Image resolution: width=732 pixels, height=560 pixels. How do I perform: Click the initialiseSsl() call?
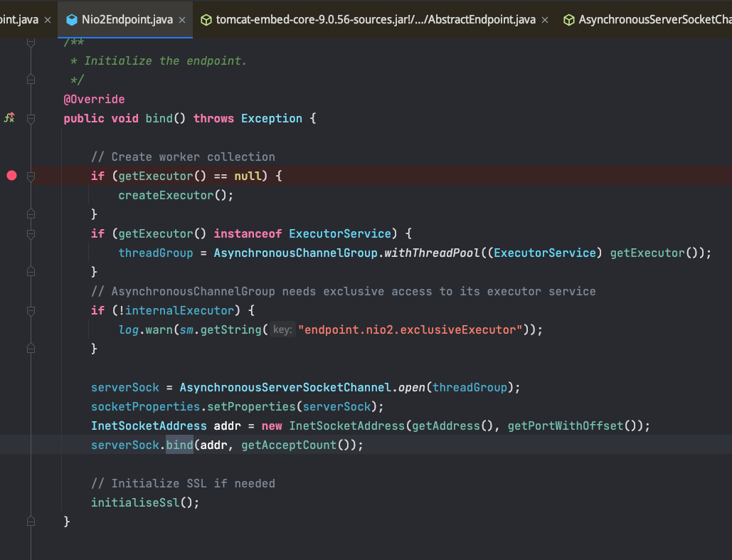coord(145,502)
